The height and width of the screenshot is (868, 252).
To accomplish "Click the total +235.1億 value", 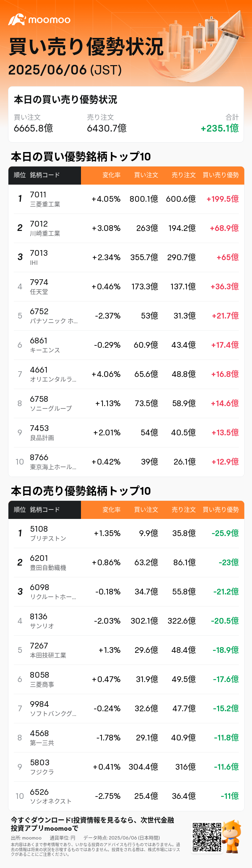I will tap(220, 128).
